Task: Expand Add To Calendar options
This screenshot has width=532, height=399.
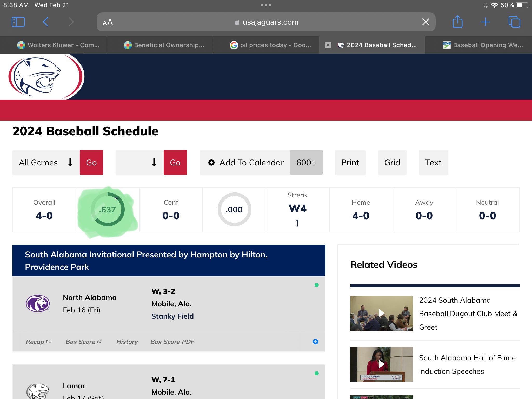Action: [x=245, y=162]
